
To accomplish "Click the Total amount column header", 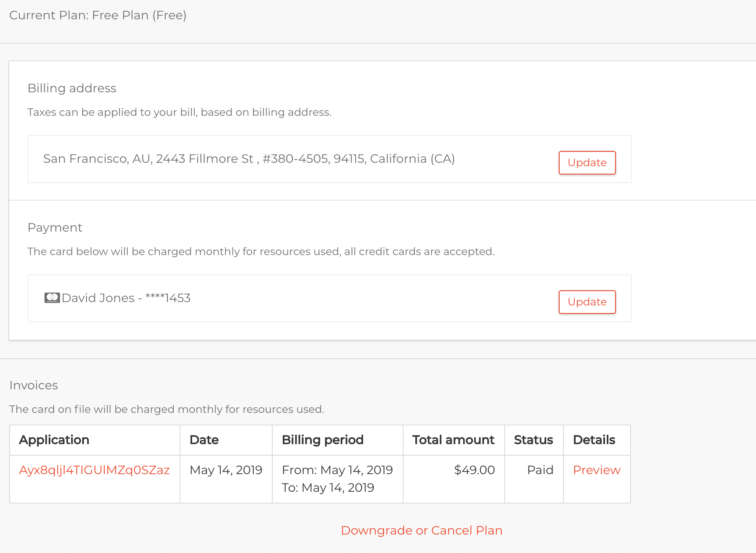I will pyautogui.click(x=453, y=440).
